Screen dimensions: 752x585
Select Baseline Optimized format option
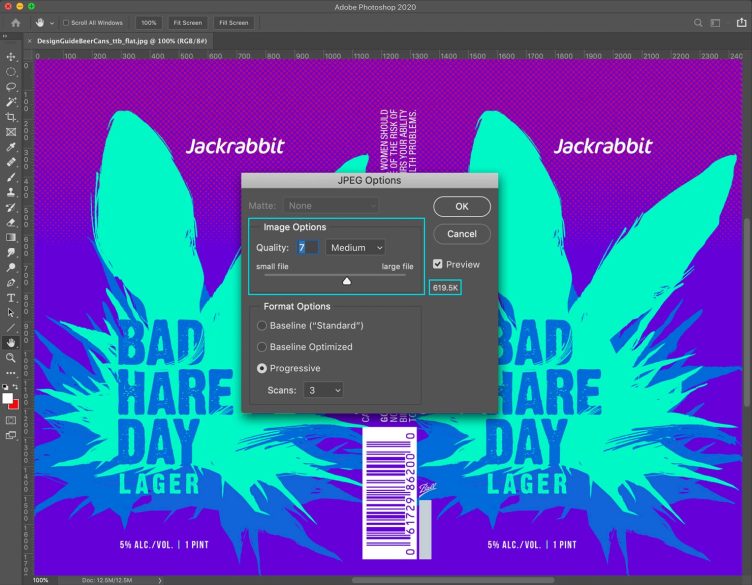(262, 347)
